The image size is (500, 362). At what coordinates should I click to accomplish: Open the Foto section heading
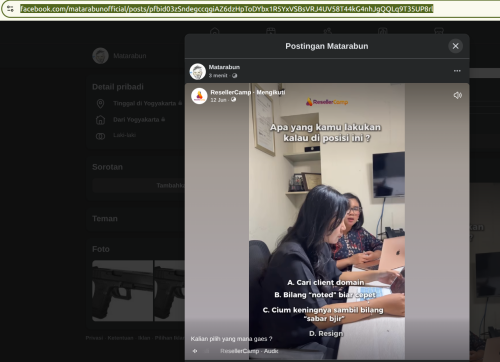coord(101,249)
